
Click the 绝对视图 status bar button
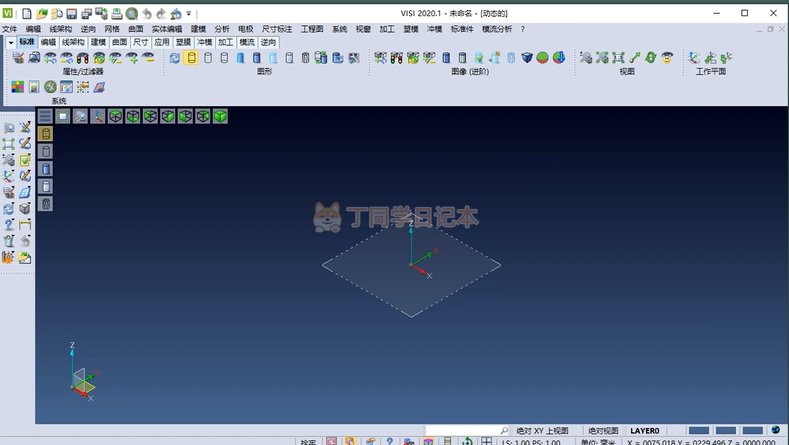click(x=602, y=430)
